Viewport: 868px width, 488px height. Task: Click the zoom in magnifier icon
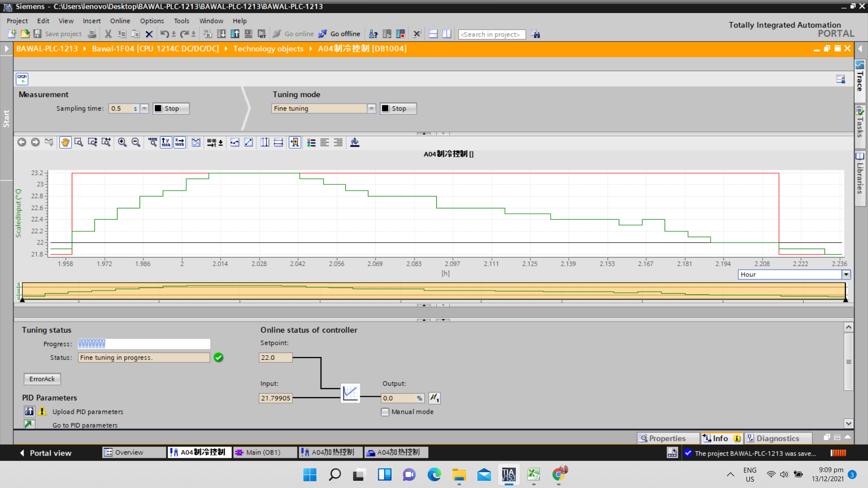(x=122, y=143)
